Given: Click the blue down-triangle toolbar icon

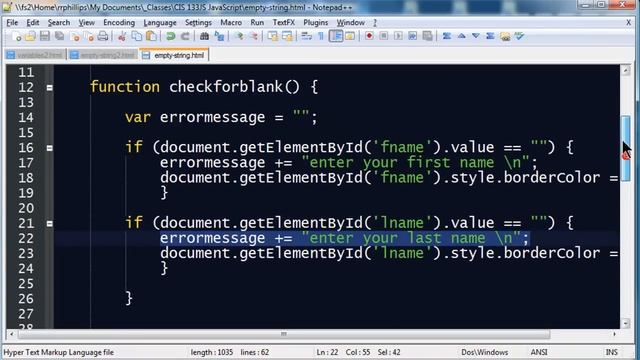Looking at the screenshot, I should point(476,36).
